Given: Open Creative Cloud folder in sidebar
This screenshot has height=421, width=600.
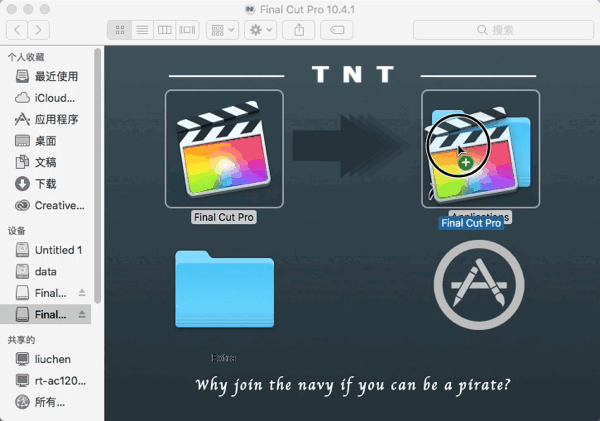Looking at the screenshot, I should 47,206.
